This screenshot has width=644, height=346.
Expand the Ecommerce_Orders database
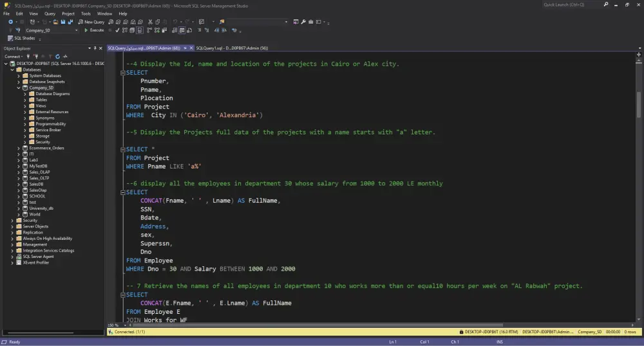click(19, 148)
